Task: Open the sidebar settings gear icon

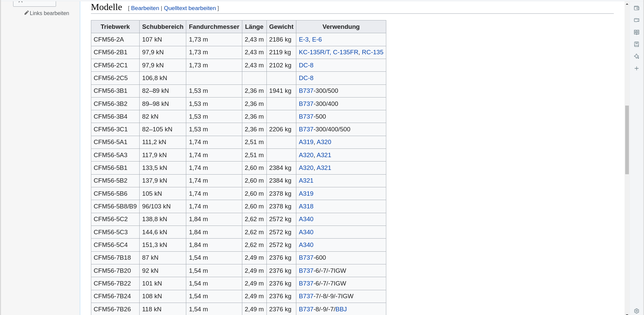Action: pos(636,311)
